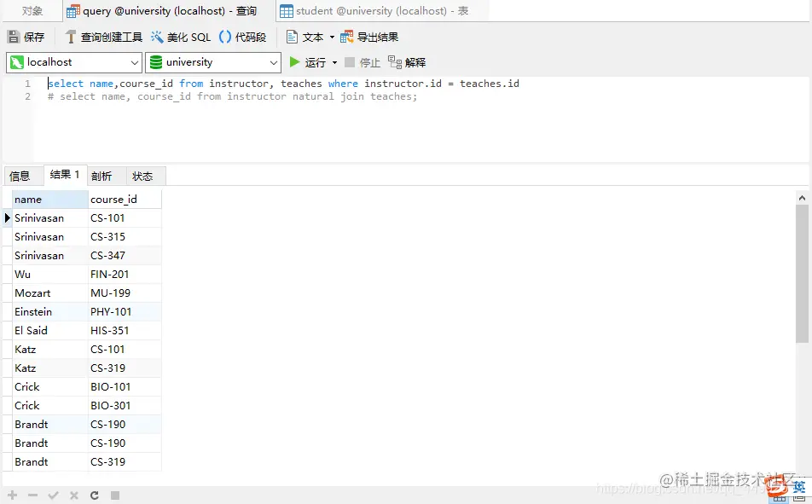Select the CS-347 cell

(125, 255)
